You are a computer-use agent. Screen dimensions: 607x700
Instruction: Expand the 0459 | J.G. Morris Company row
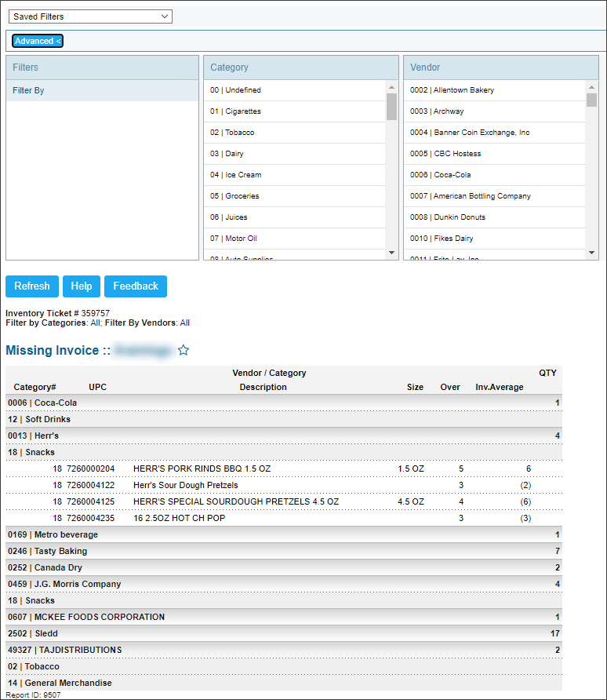pos(284,585)
